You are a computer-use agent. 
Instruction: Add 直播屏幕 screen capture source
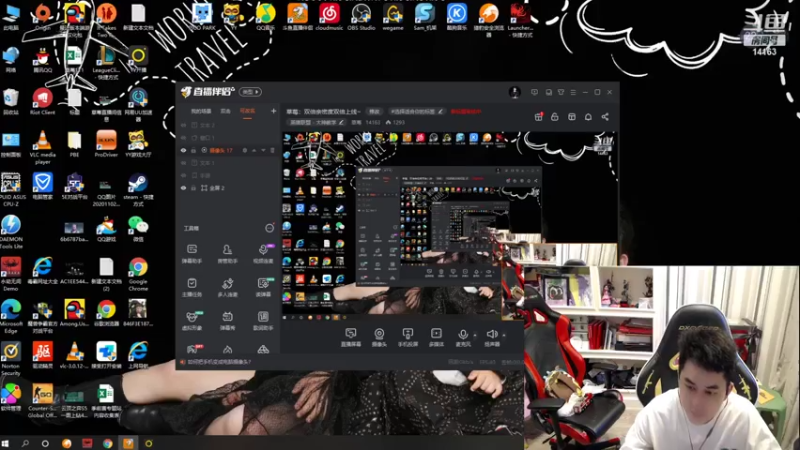(351, 338)
